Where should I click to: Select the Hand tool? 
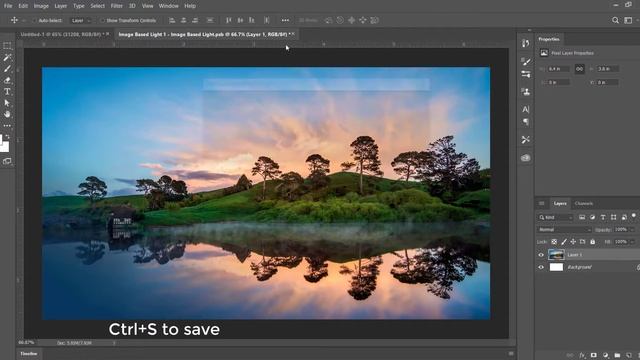click(x=7, y=114)
